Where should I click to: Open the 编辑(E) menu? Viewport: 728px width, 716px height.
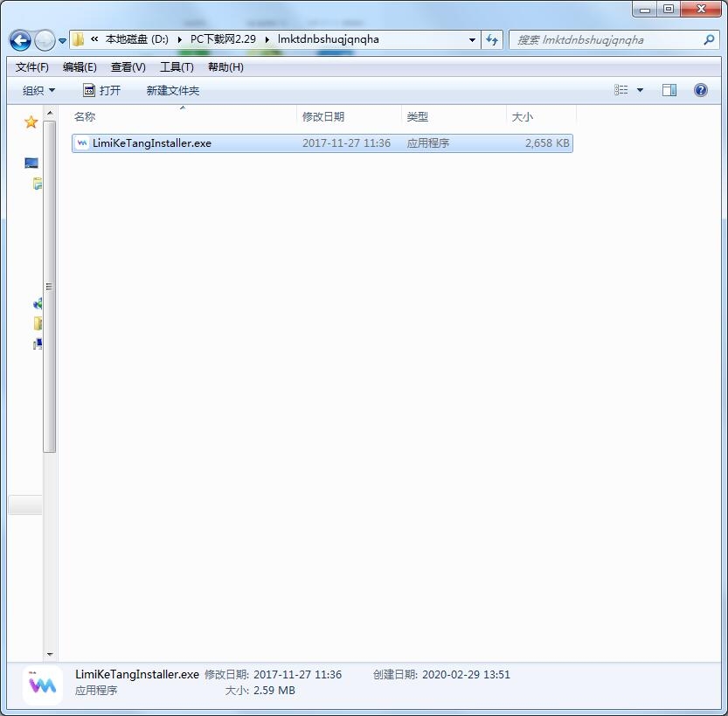[80, 67]
